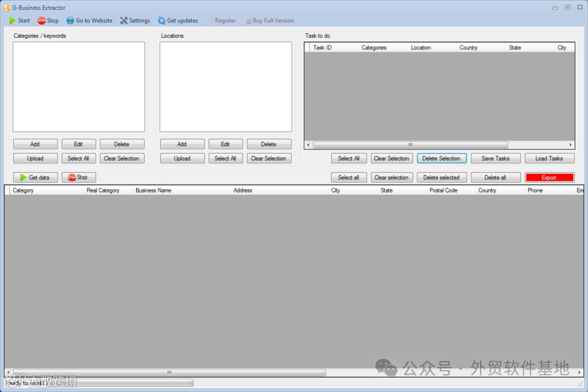Click Add under Locations

tap(182, 144)
